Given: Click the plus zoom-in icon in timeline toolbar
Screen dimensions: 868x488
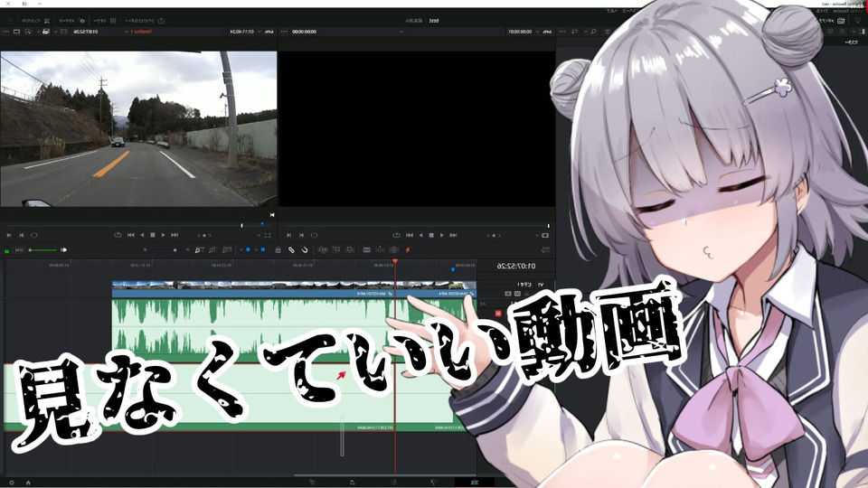Looking at the screenshot, I should [x=145, y=250].
